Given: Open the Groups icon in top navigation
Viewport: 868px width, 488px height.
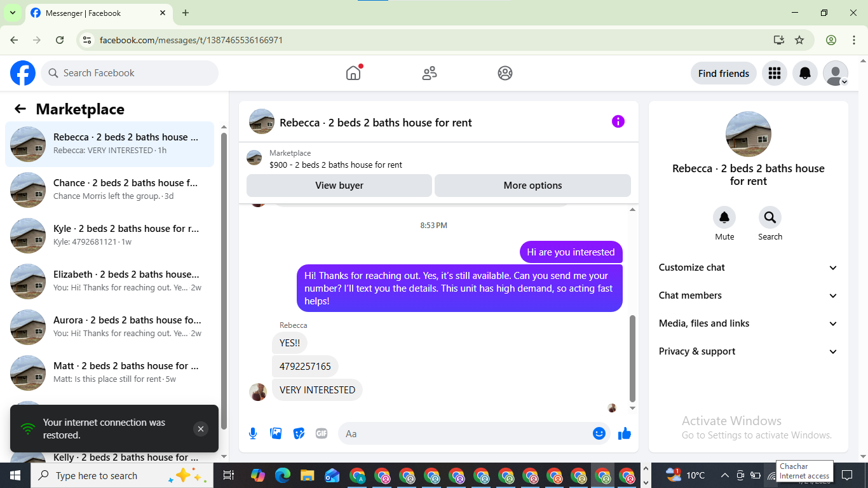Looking at the screenshot, I should pyautogui.click(x=505, y=73).
